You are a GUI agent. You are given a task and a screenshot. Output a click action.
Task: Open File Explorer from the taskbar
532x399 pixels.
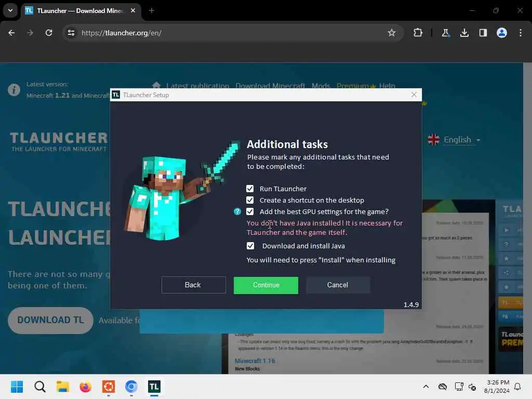pyautogui.click(x=63, y=387)
